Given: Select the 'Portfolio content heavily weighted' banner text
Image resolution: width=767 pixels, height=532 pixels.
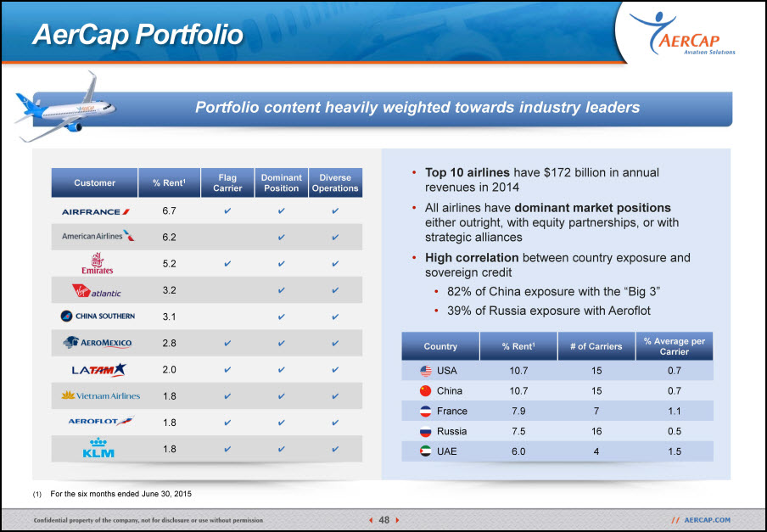Looking at the screenshot, I should [x=417, y=107].
